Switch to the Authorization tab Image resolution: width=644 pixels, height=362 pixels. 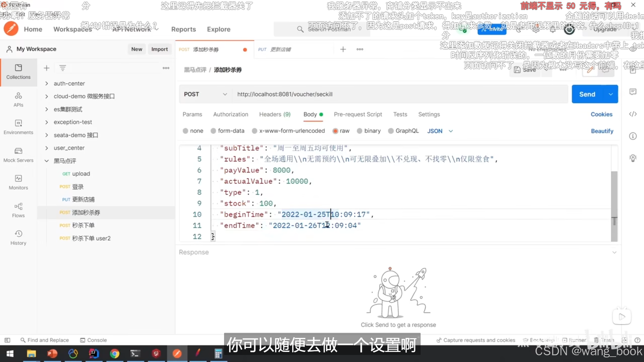(x=230, y=114)
